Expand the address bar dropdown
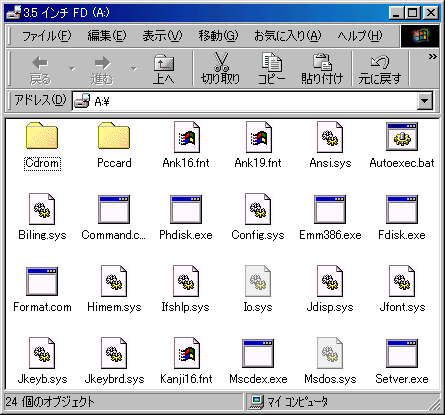This screenshot has height=415, width=445. pos(425,101)
